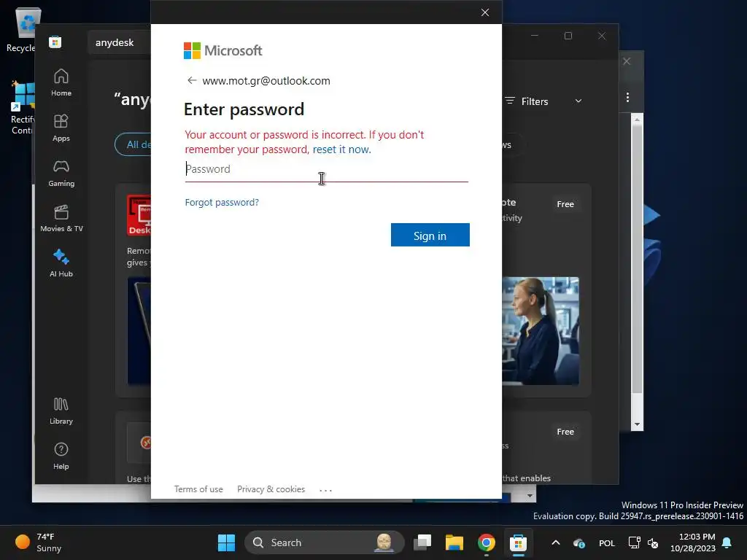Click the red desktop app icon in first result

139,215
